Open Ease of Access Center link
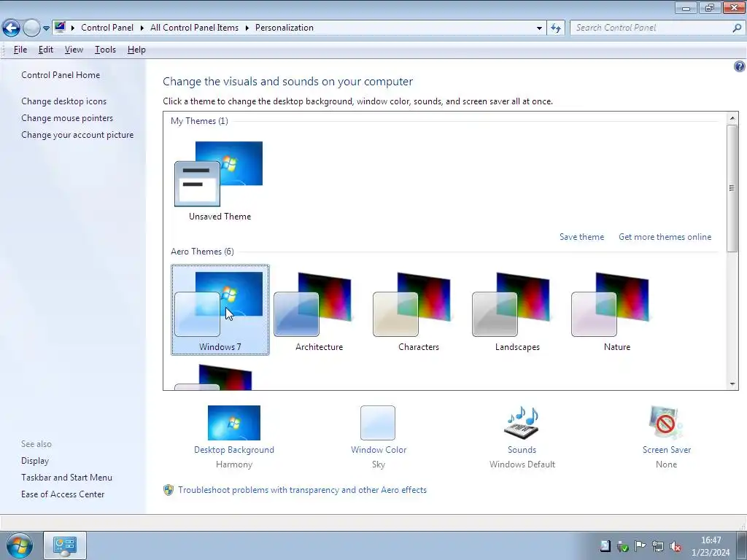This screenshot has width=747, height=560. (63, 494)
